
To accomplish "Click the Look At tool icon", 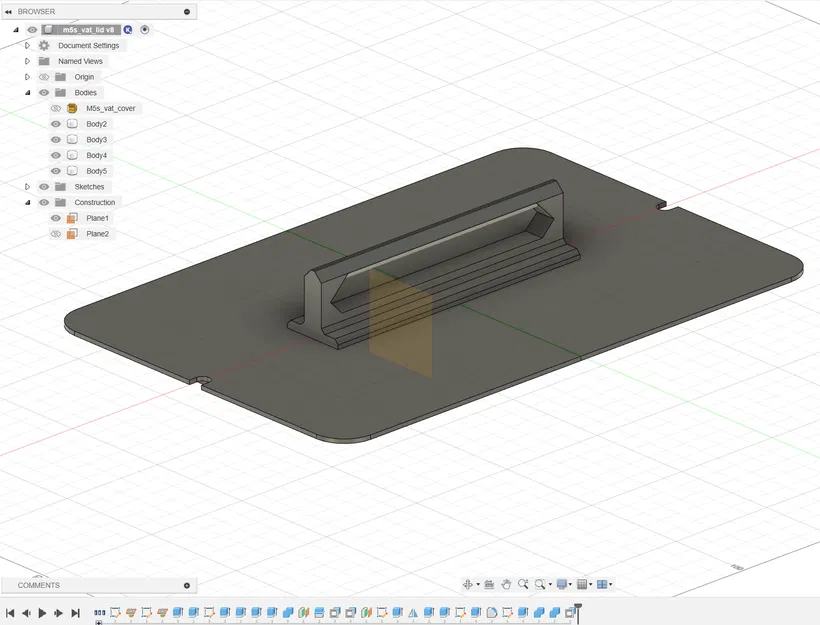I will coord(488,584).
